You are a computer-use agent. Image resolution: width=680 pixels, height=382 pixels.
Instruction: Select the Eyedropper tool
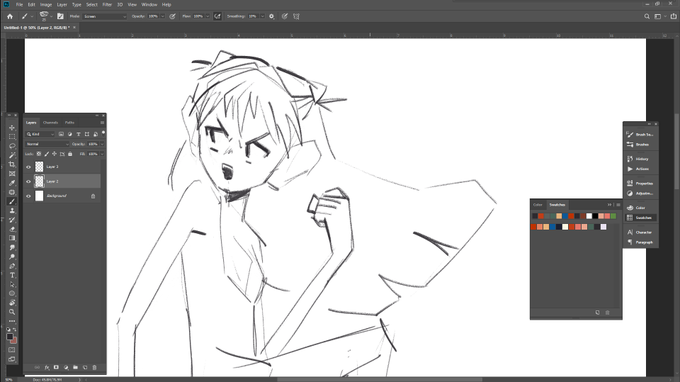(x=12, y=183)
